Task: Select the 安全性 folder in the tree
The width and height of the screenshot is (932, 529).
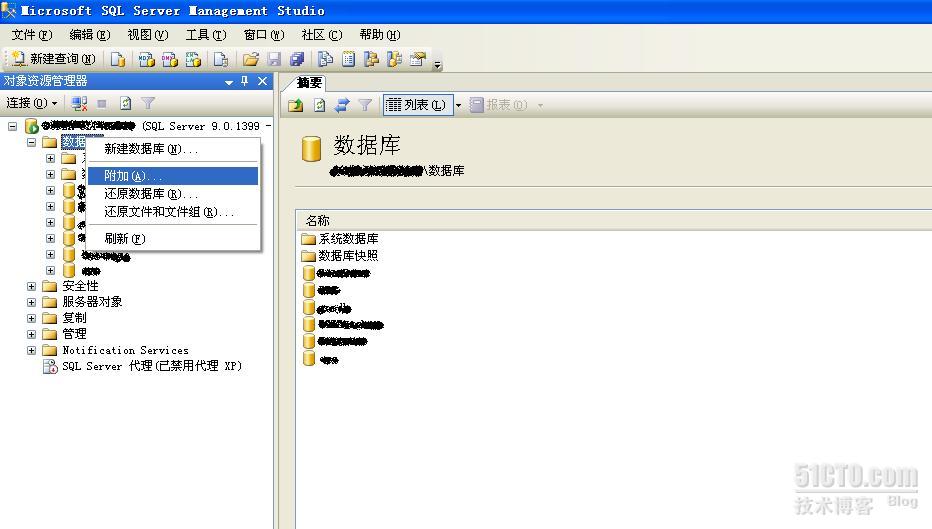Action: (71, 286)
